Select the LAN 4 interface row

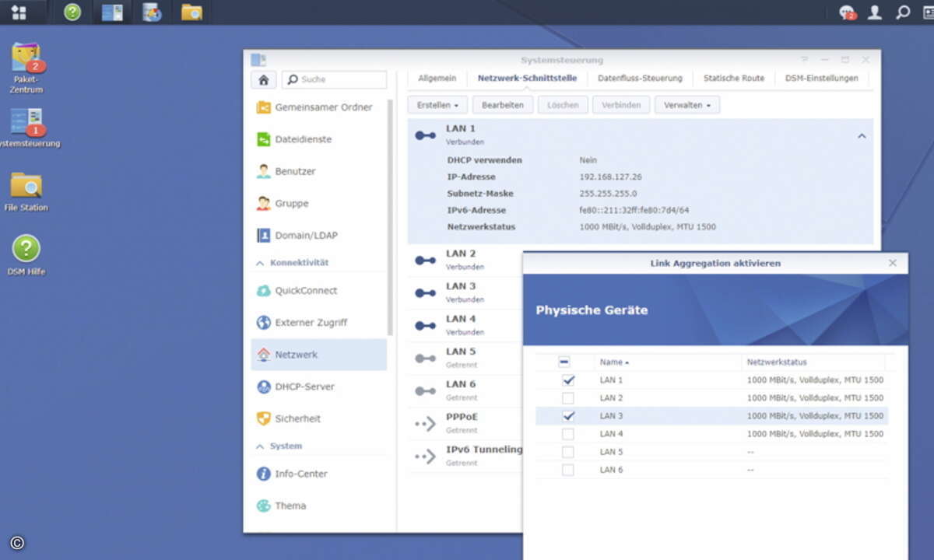point(465,325)
